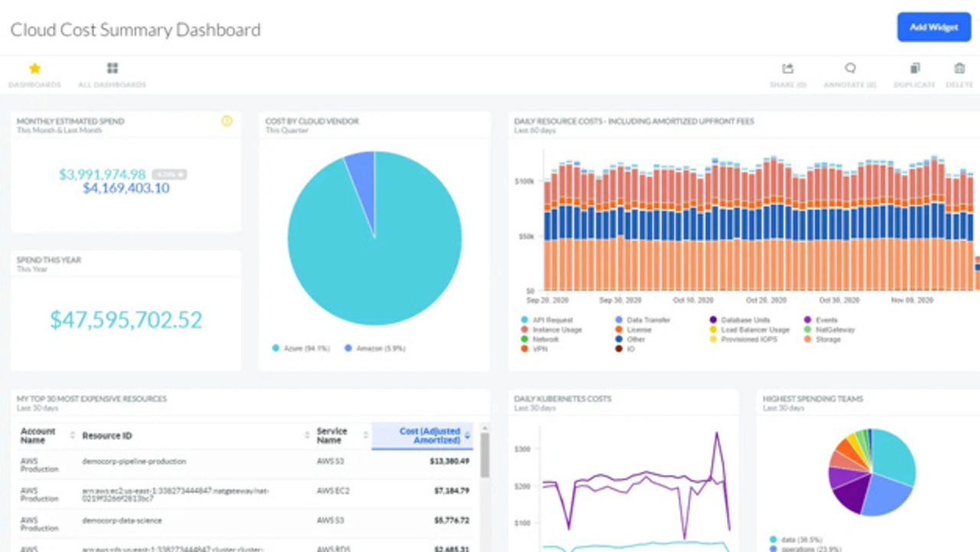Sort table by Account Name column
This screenshot has height=552, width=980.
[73, 436]
